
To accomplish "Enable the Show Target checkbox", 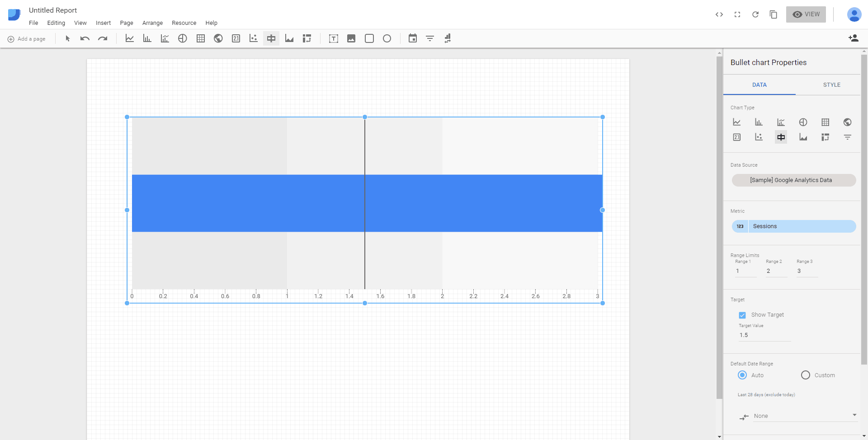I will tap(742, 315).
